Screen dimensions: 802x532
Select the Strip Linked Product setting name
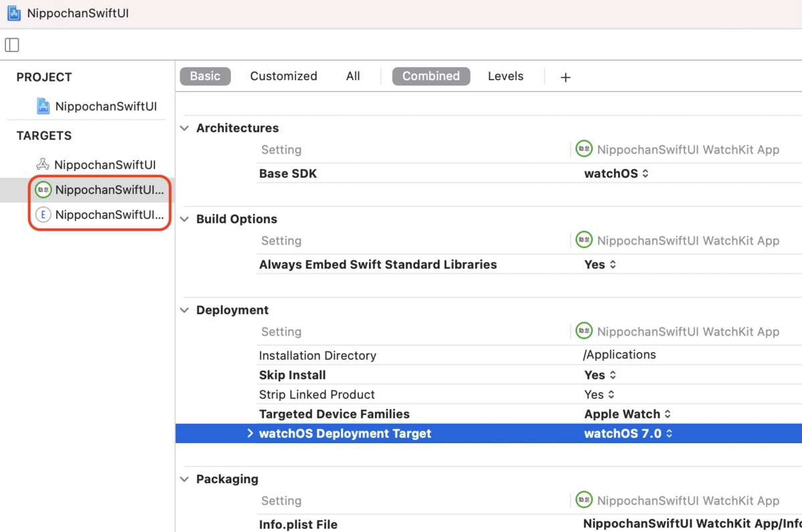(x=317, y=394)
